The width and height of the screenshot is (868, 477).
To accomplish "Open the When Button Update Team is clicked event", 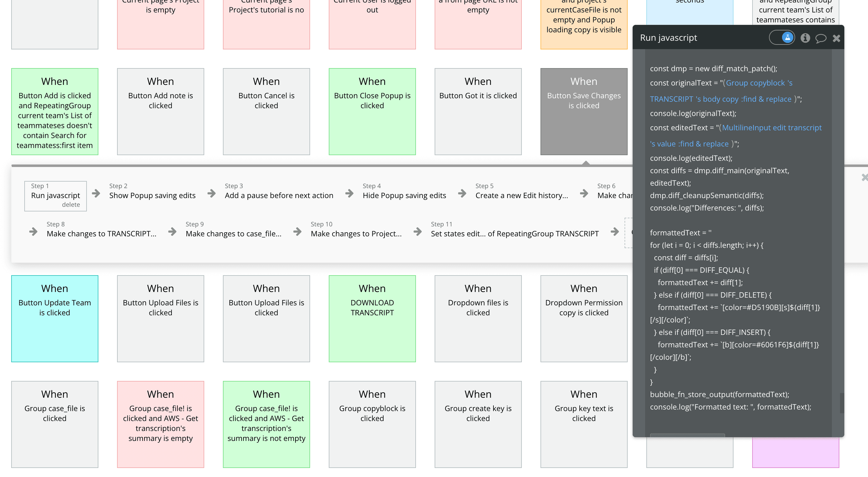I will pyautogui.click(x=54, y=318).
